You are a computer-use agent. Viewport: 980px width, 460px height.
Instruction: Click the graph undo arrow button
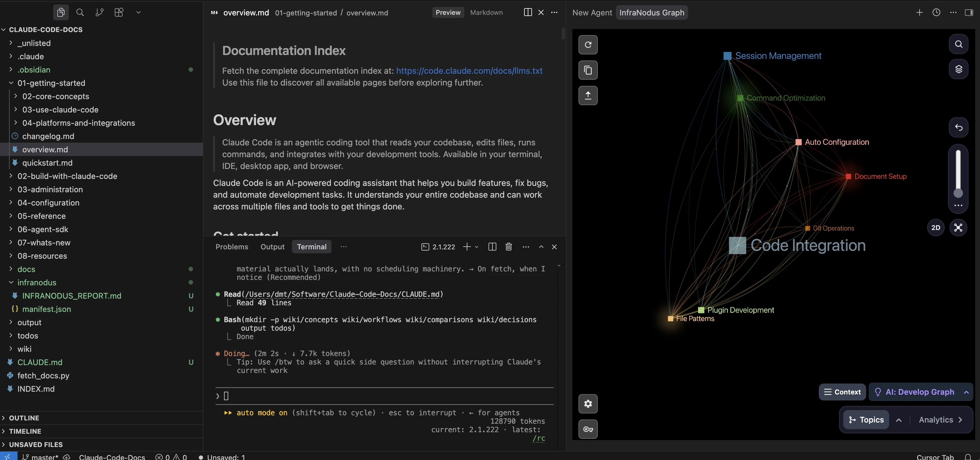pyautogui.click(x=958, y=128)
